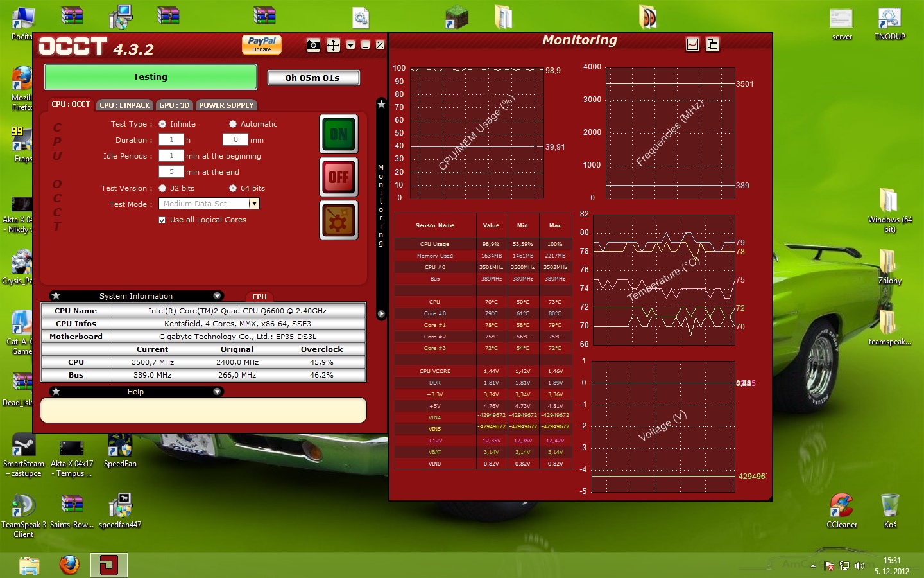Start the test with the green ON button
924x578 pixels.
coord(339,134)
